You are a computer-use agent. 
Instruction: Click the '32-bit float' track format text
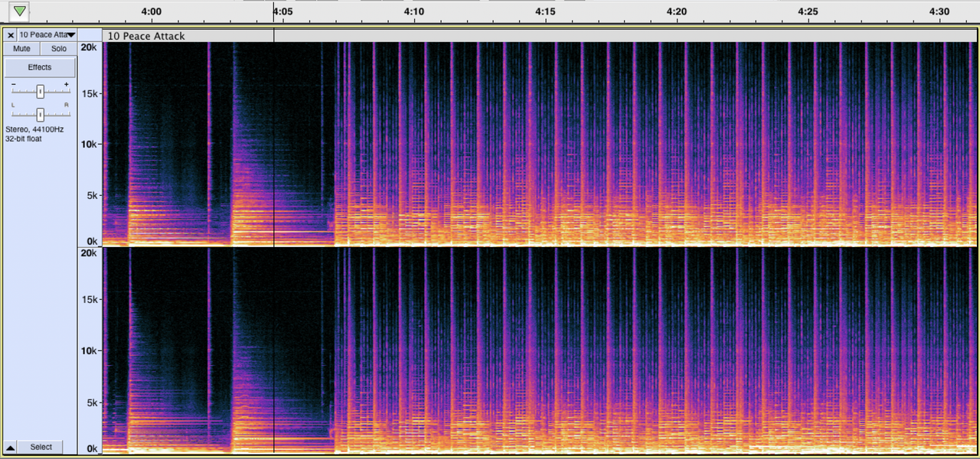[24, 139]
